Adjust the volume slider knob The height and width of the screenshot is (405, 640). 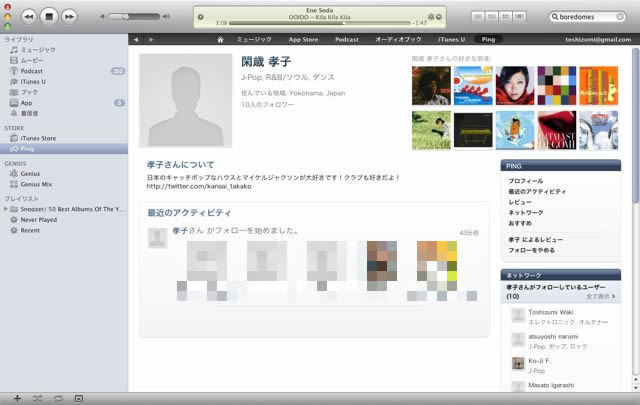click(x=125, y=17)
